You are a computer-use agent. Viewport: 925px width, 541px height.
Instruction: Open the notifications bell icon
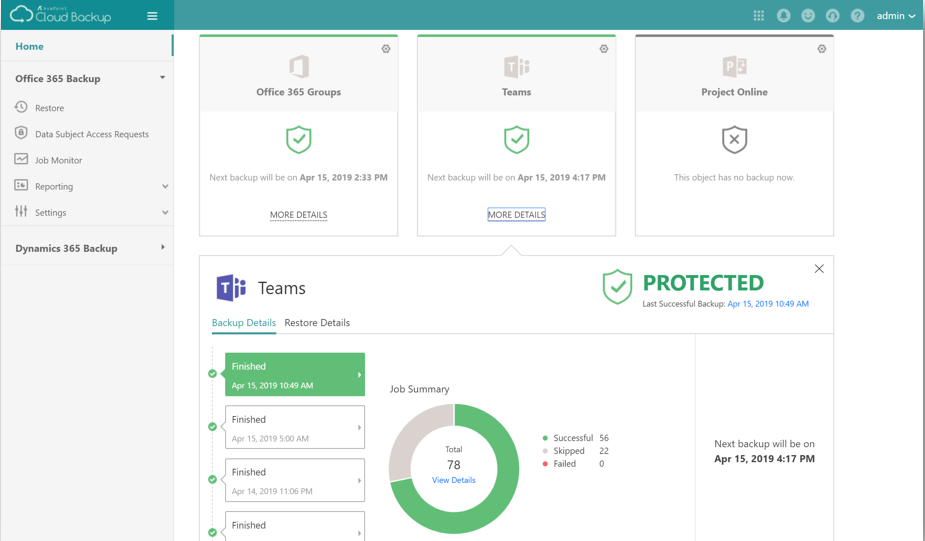[x=783, y=16]
